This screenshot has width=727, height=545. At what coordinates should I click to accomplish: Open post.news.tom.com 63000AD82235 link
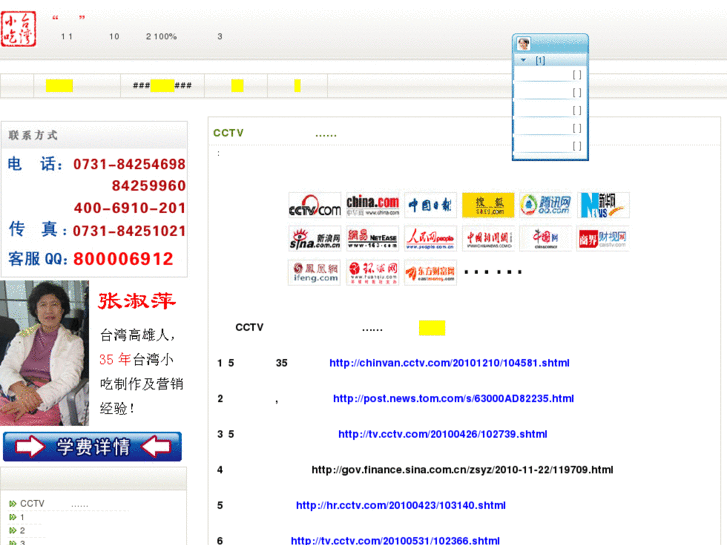click(453, 398)
